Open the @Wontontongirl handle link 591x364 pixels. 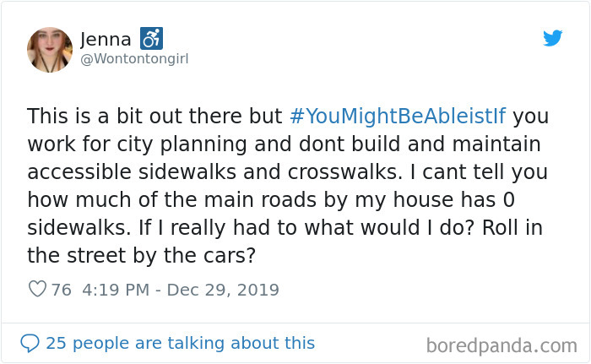(133, 61)
